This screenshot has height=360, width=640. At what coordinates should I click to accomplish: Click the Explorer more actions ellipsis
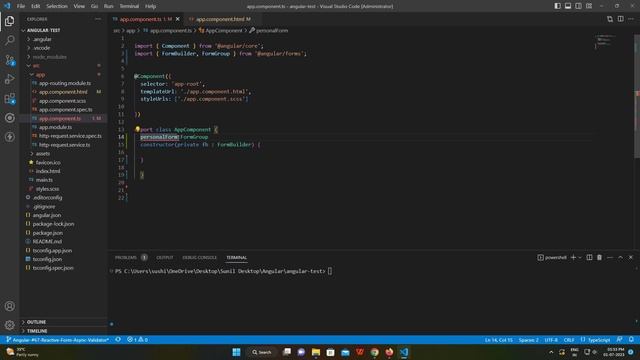click(x=98, y=19)
